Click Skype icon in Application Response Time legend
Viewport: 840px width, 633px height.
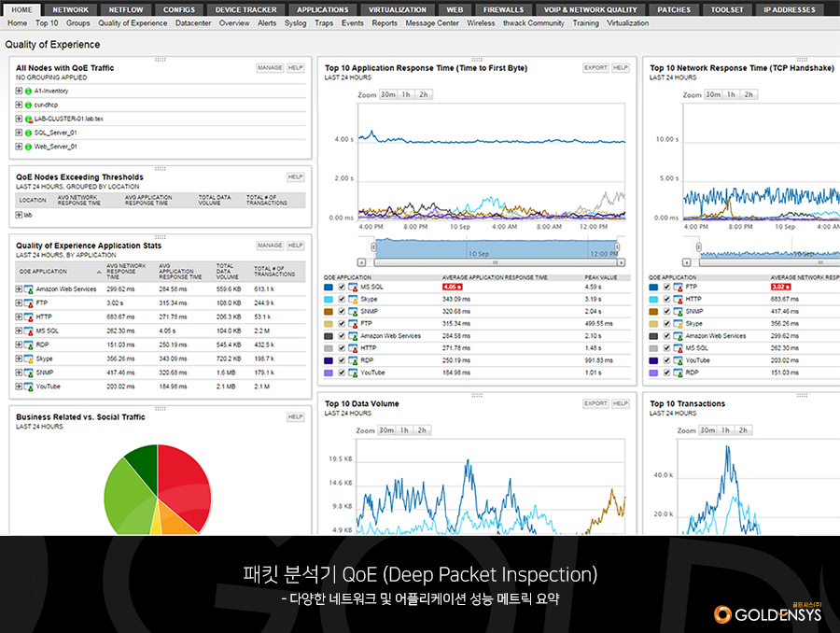point(353,300)
